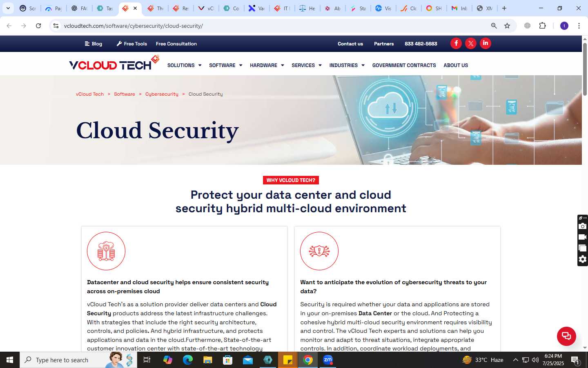The image size is (588, 368).
Task: Open Government Contracts menu item
Action: pyautogui.click(x=404, y=65)
